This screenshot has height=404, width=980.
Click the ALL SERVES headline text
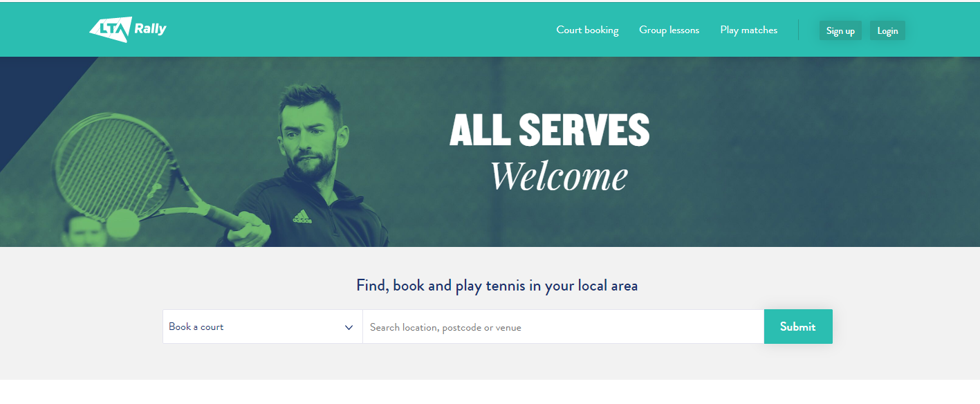(x=549, y=130)
